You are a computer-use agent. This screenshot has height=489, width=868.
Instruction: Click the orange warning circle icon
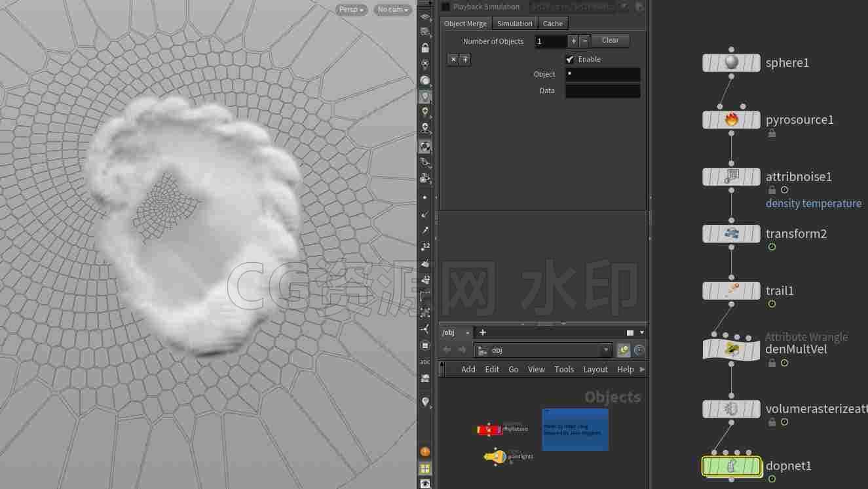pyautogui.click(x=425, y=452)
